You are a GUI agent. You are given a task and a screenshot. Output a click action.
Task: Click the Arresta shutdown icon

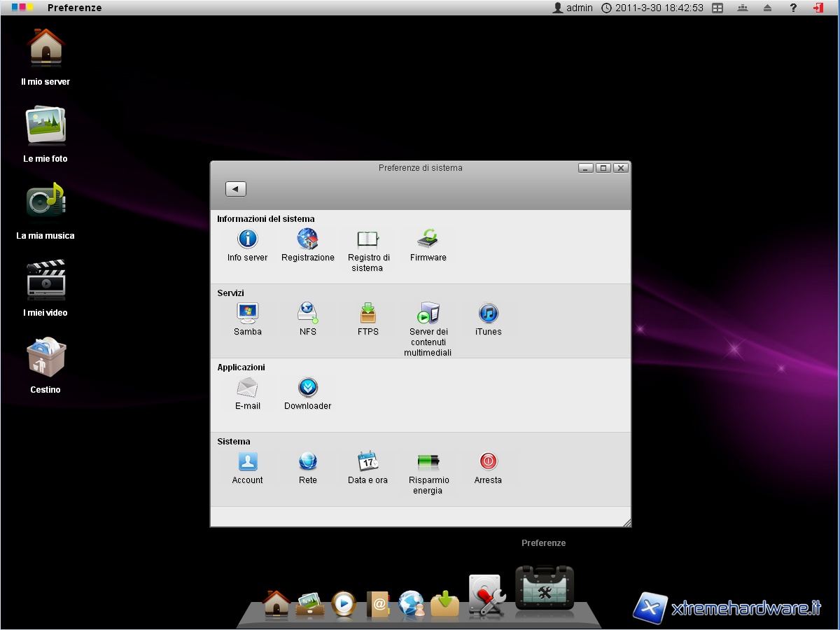[x=488, y=463]
